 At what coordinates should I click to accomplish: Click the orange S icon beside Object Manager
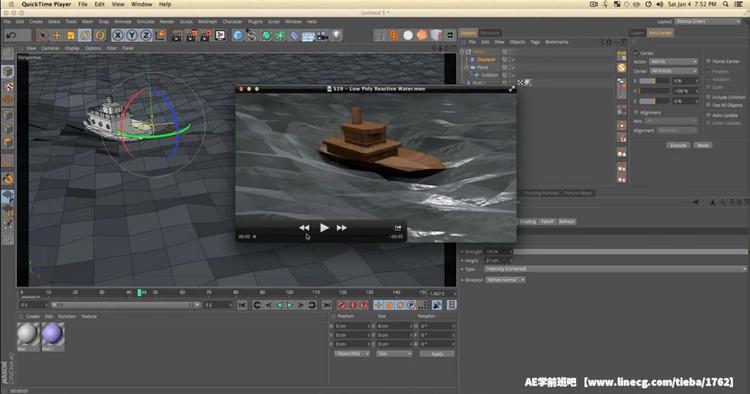(x=621, y=68)
